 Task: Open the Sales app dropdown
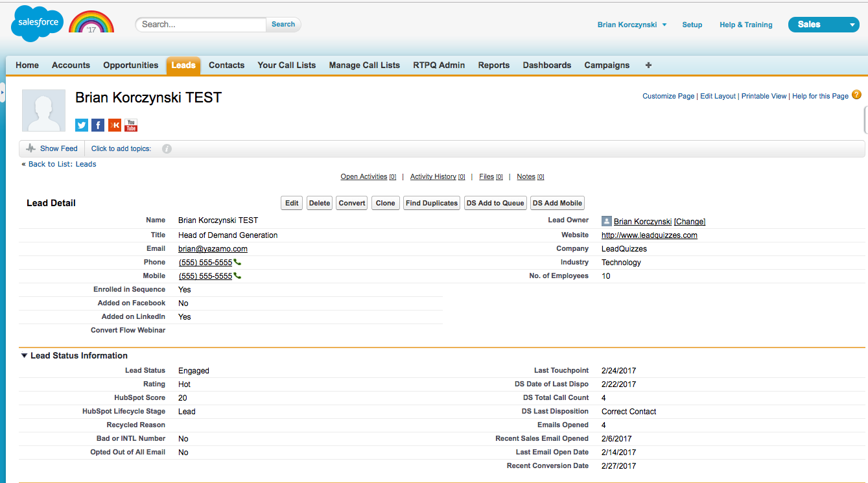pos(824,25)
